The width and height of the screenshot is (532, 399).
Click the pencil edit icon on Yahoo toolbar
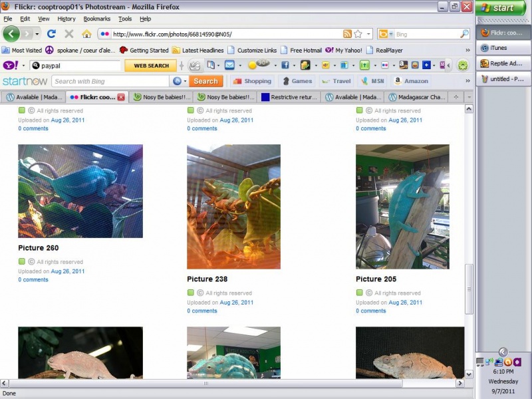[194, 65]
